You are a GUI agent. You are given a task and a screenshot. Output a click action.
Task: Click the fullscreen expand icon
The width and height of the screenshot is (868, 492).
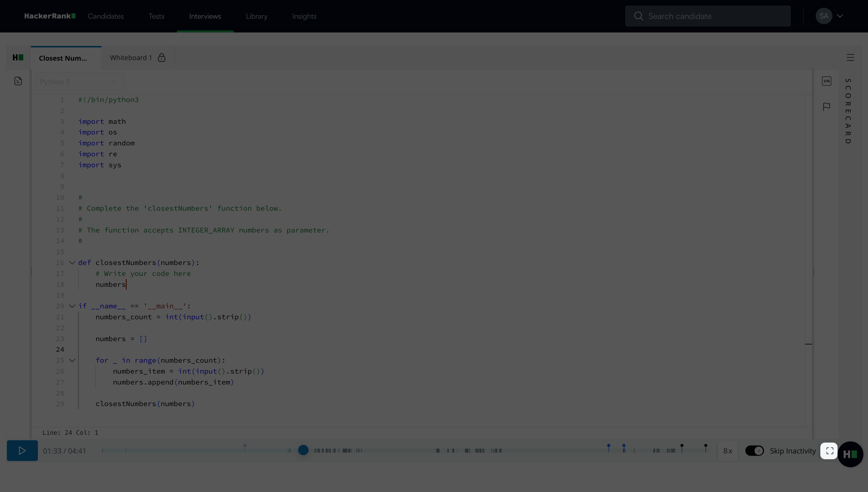click(x=830, y=451)
